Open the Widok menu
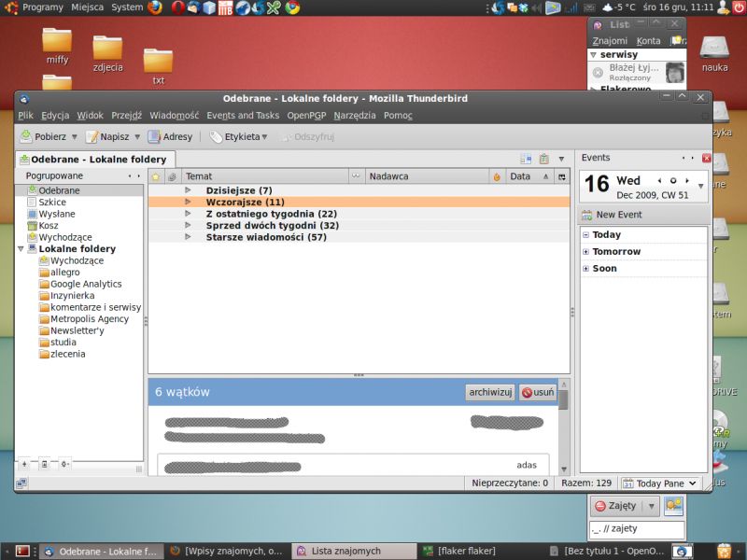Viewport: 747px width, 560px height. 90,115
